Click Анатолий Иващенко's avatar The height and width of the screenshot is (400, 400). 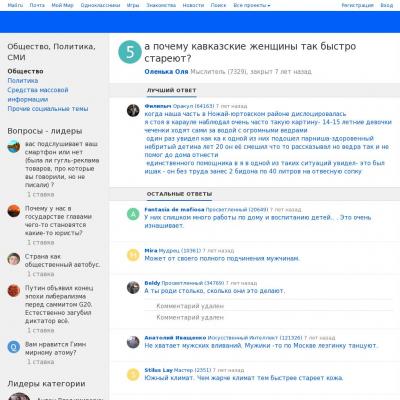133,342
